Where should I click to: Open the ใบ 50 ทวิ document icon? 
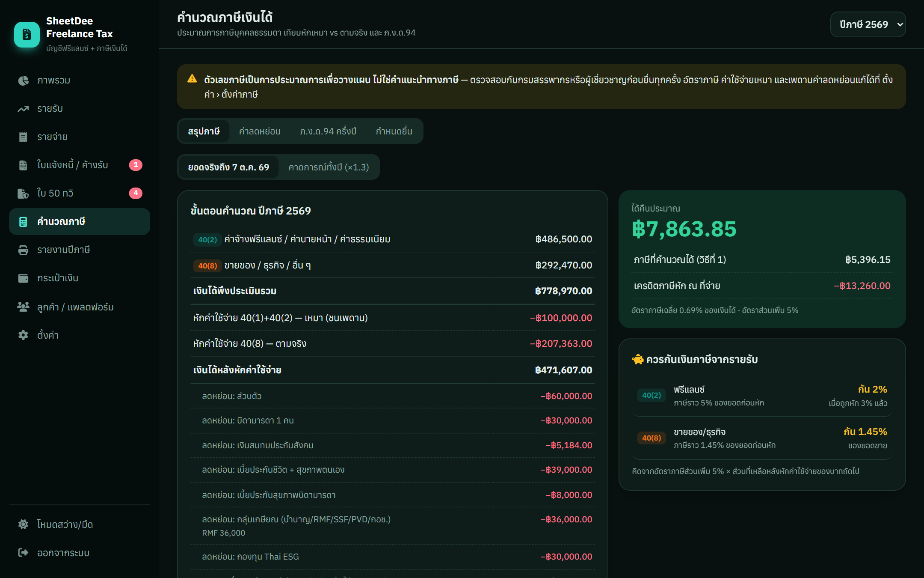23,194
